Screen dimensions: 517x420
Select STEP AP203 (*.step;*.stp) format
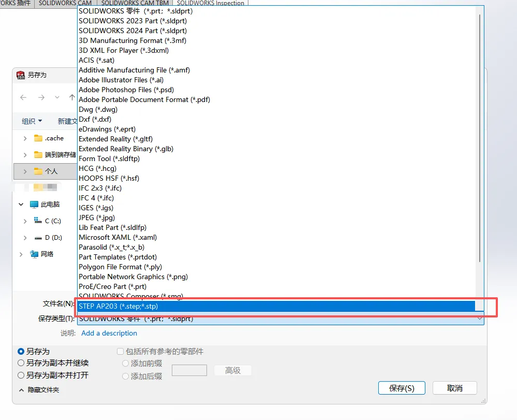(277, 306)
